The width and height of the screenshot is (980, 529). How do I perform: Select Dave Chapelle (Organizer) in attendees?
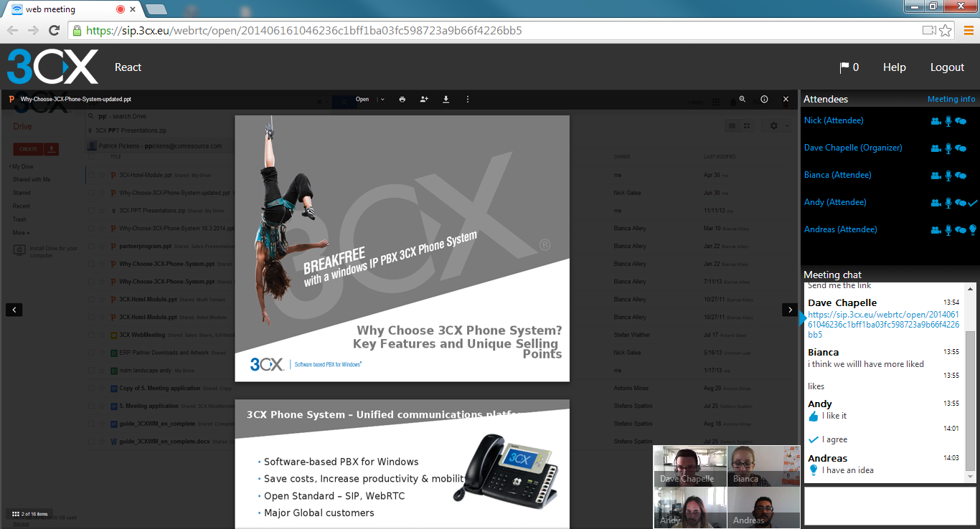coord(853,148)
